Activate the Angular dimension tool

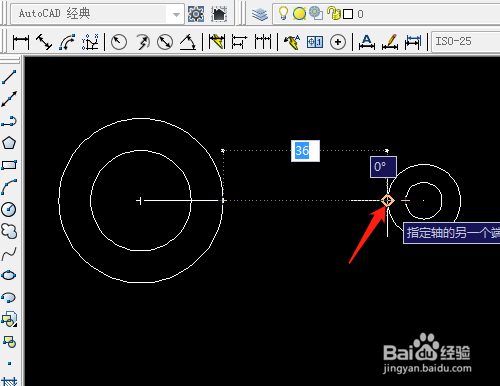(x=188, y=42)
